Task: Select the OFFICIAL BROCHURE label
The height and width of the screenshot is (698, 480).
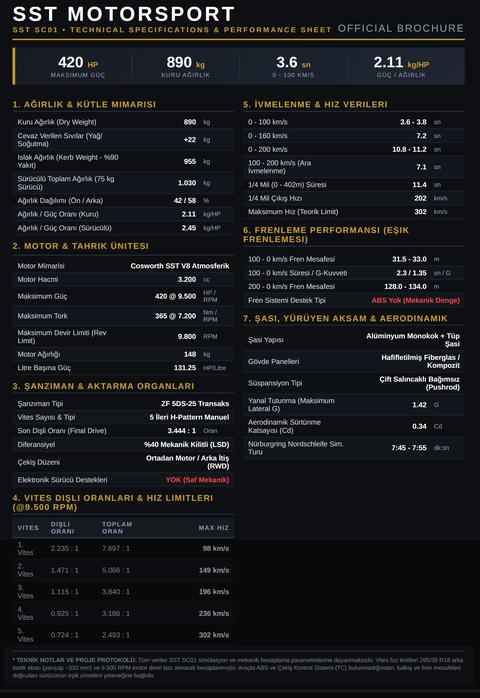Action: pos(401,28)
